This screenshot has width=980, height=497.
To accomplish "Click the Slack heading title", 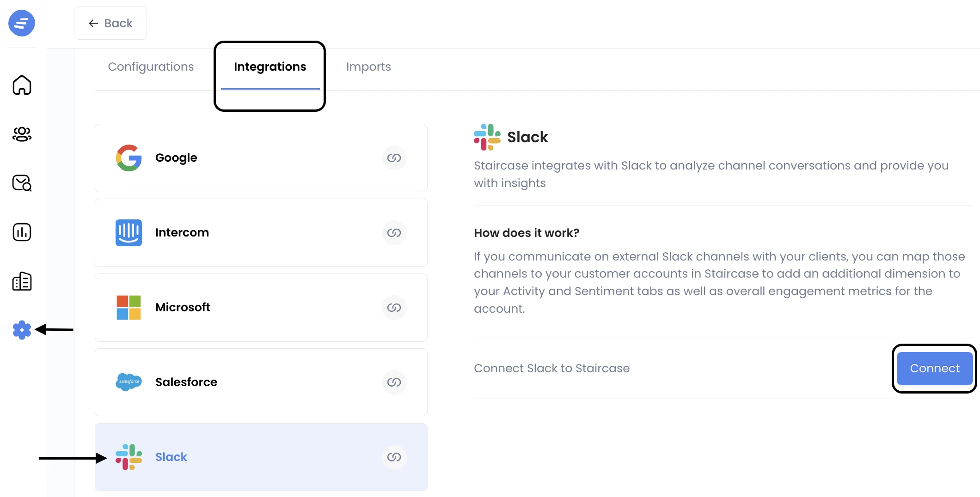I will [527, 137].
